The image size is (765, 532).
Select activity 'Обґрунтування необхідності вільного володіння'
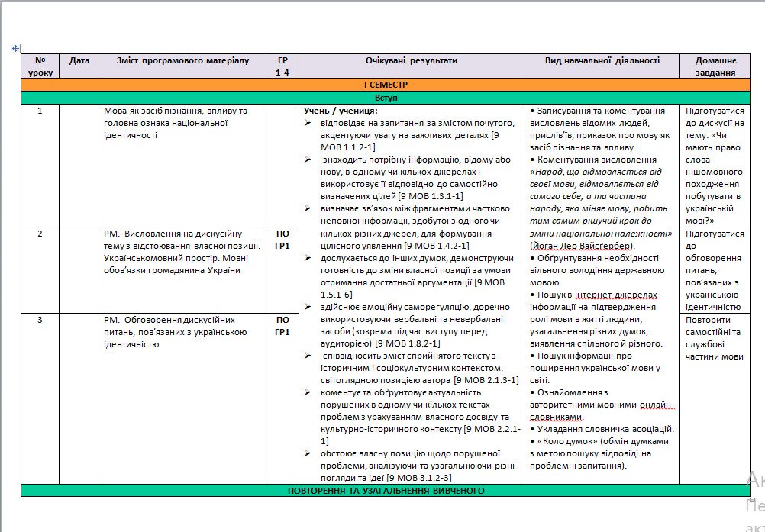coord(597,270)
